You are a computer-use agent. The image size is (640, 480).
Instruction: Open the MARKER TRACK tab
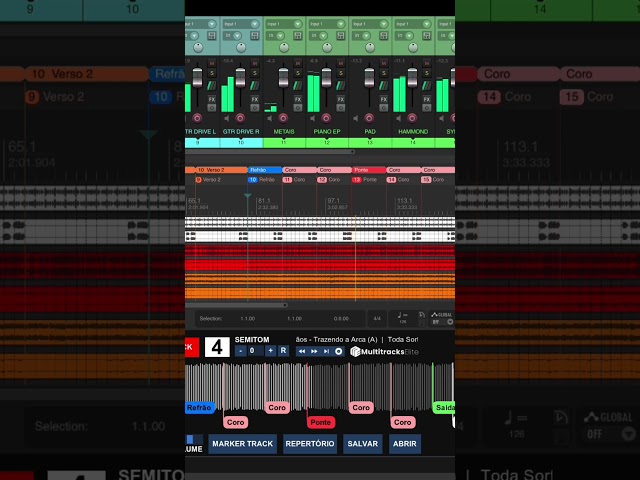(x=242, y=444)
